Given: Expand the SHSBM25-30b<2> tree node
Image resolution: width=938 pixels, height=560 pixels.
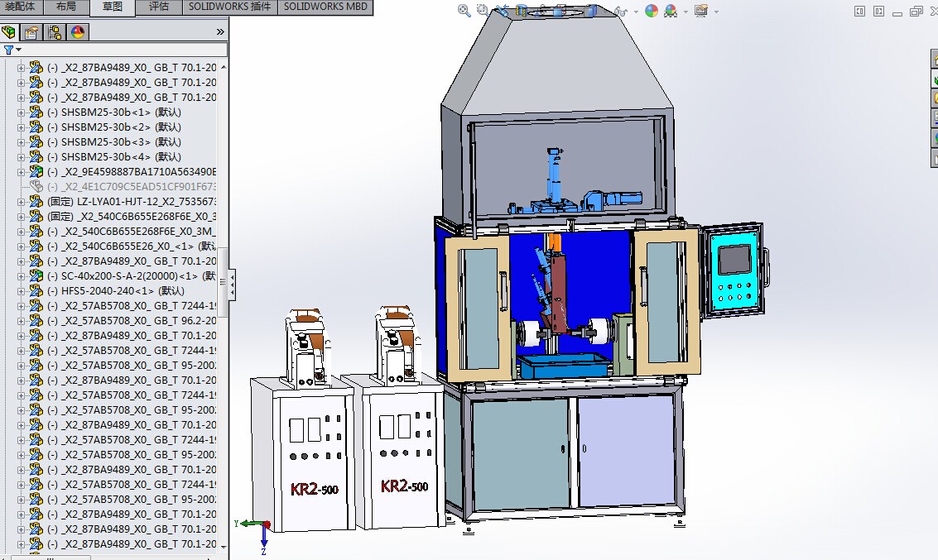Looking at the screenshot, I should click(x=21, y=127).
